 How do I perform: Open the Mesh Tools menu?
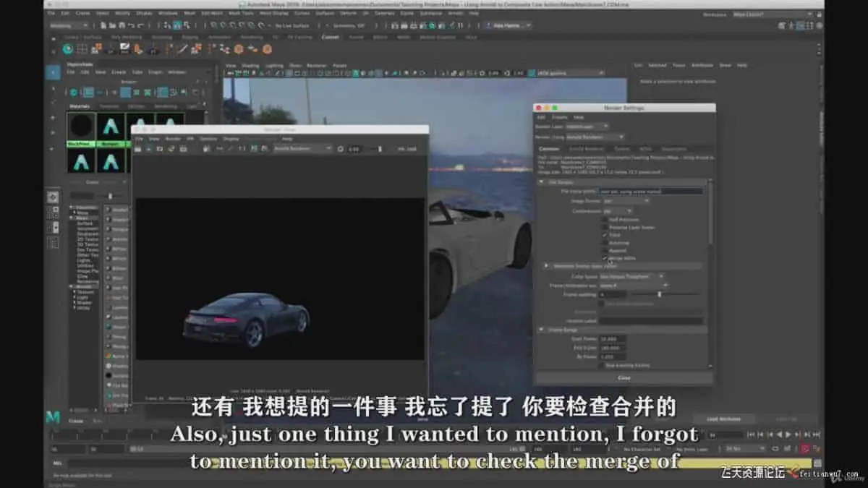241,13
